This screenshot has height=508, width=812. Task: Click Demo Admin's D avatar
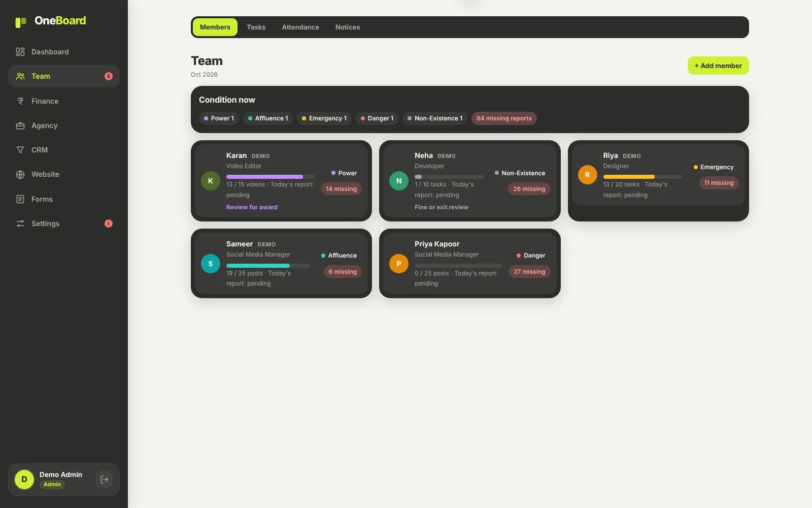[x=24, y=480]
